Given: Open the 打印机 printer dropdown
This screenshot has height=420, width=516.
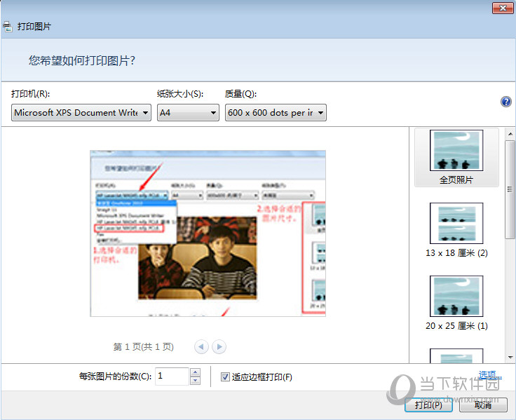Looking at the screenshot, I should (x=81, y=113).
